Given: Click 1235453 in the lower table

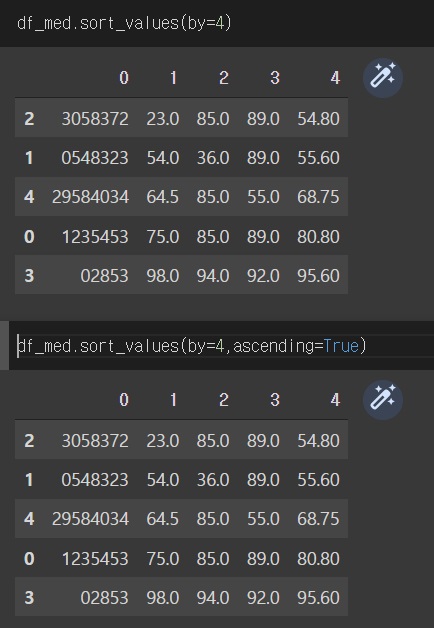Looking at the screenshot, I should [x=95, y=558].
